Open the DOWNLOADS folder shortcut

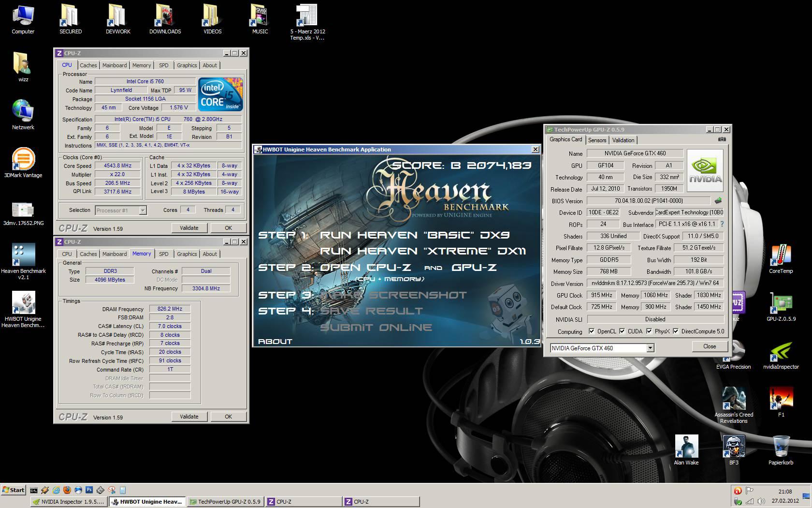(x=165, y=19)
